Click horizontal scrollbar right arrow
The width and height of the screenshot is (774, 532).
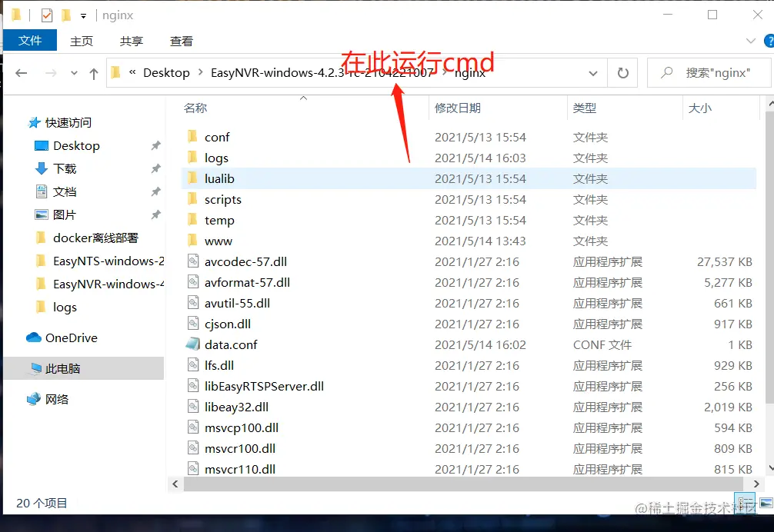[756, 484]
